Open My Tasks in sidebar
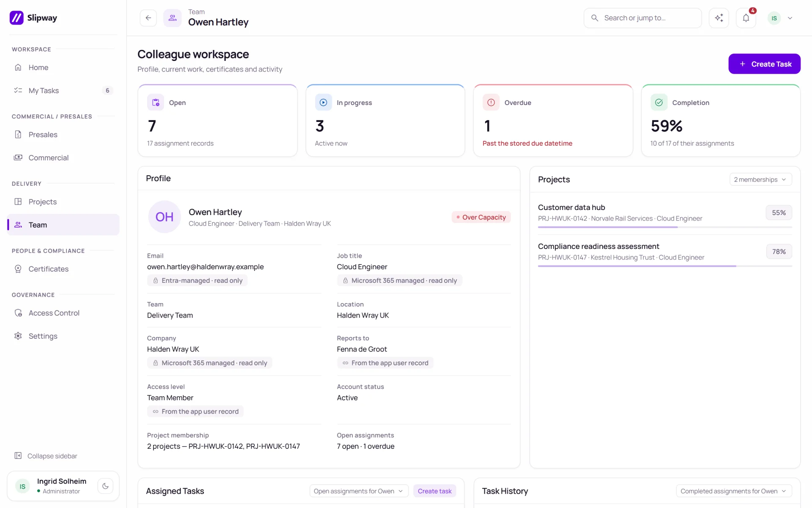This screenshot has width=812, height=508. coord(63,91)
